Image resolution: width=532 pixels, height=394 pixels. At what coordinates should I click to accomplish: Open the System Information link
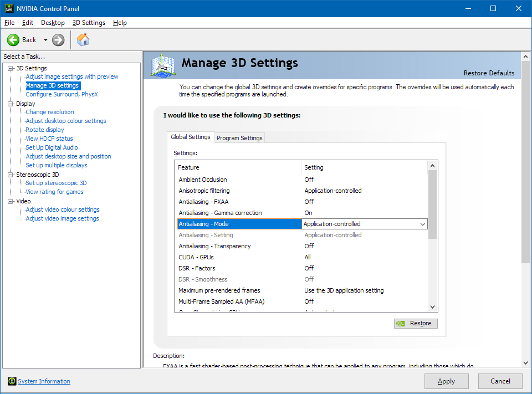coord(44,381)
